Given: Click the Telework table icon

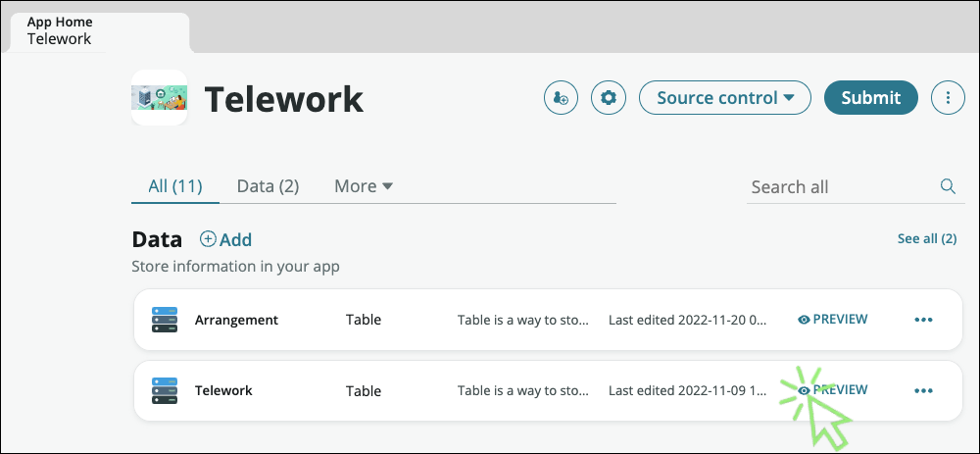Looking at the screenshot, I should (x=165, y=390).
